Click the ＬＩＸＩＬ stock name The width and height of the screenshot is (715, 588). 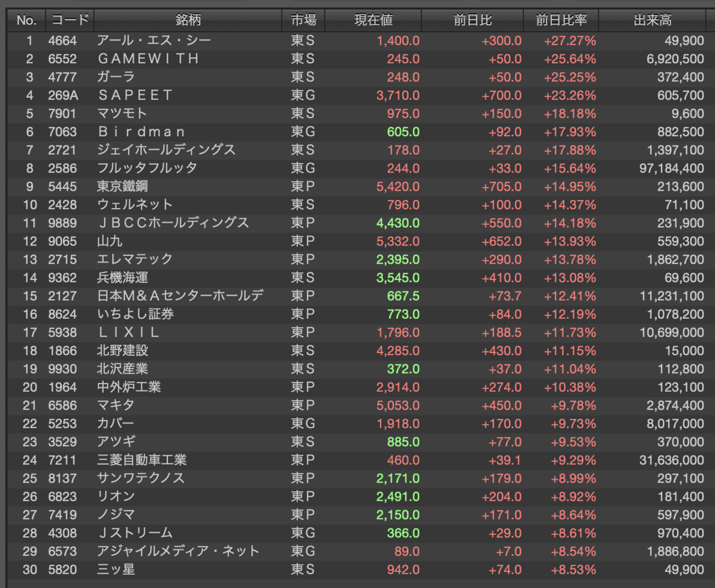[129, 332]
